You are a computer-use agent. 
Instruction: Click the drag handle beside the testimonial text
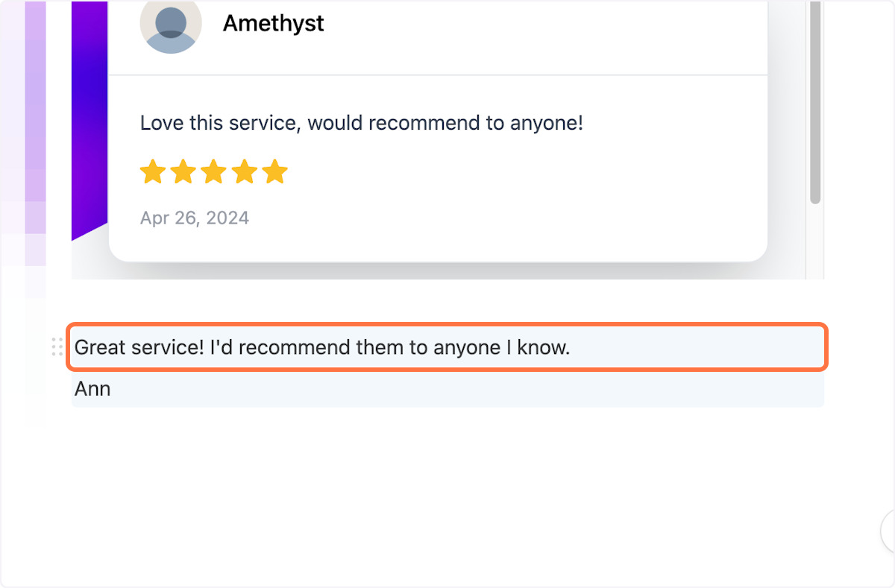[x=57, y=347]
